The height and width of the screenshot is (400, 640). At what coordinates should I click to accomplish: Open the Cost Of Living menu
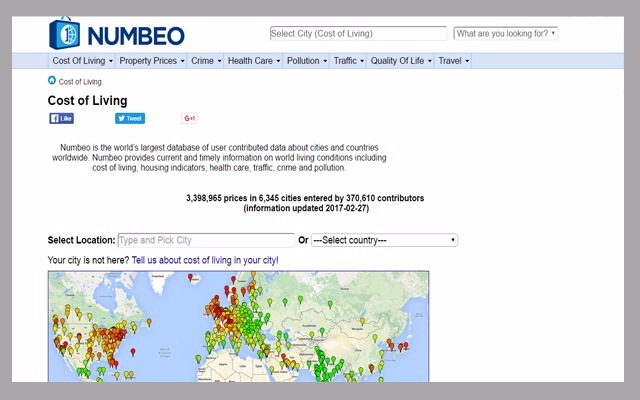click(82, 61)
